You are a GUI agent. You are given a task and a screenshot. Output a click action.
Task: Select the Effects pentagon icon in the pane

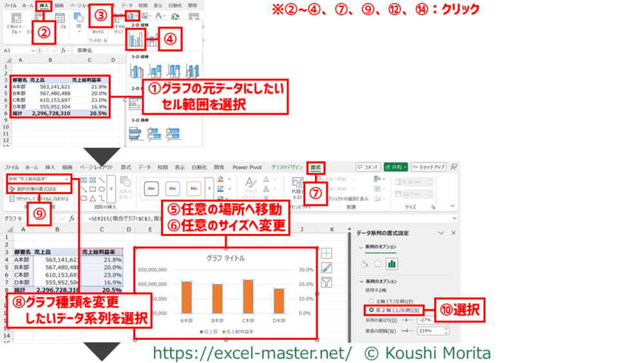tap(377, 264)
